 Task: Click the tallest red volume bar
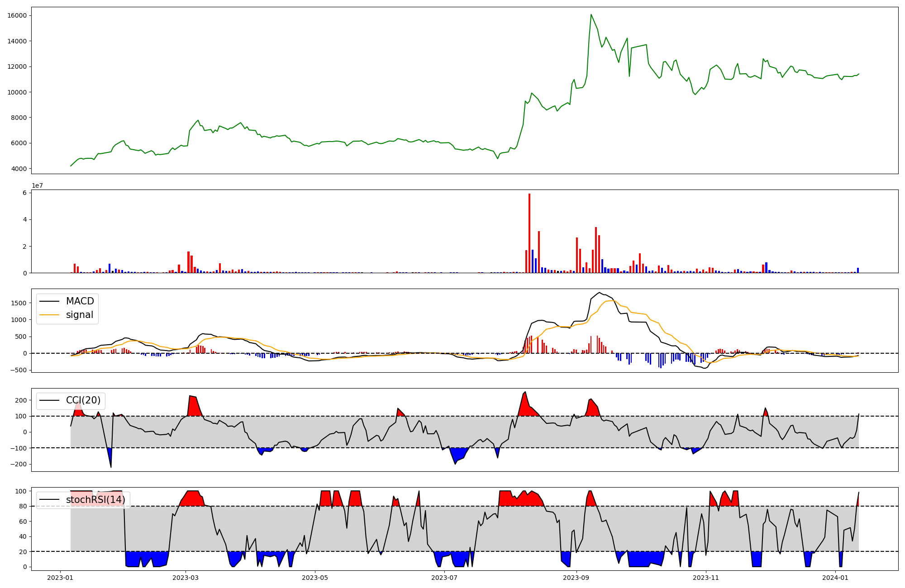pos(529,233)
